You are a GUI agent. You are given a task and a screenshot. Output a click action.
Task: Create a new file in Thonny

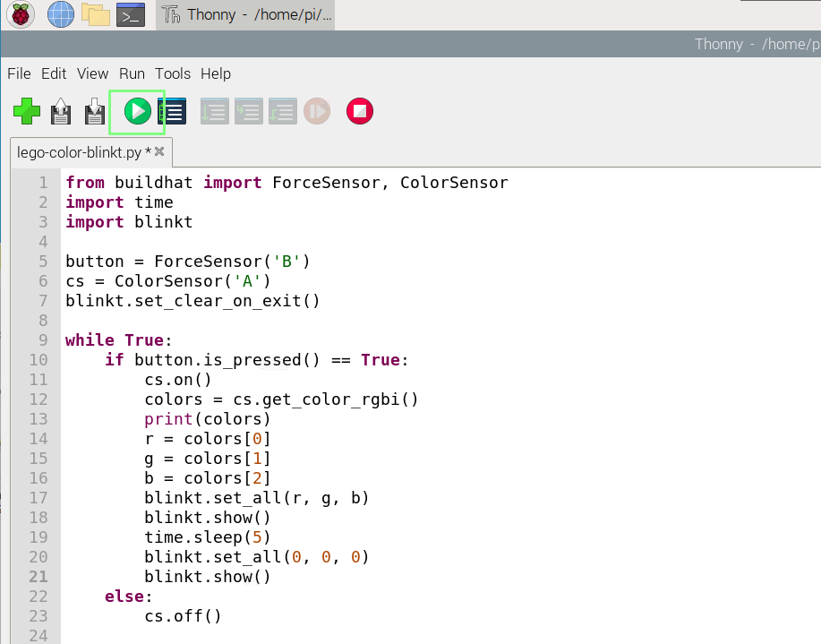coord(26,111)
